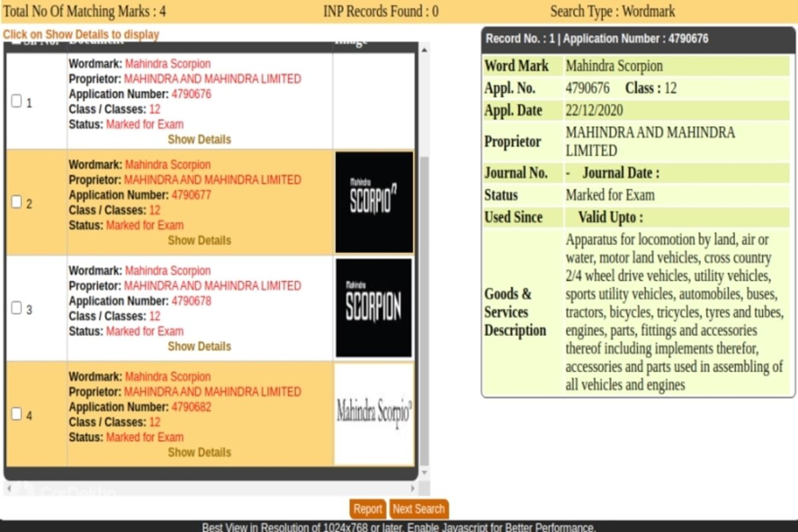
Task: Click application number 4790678 in list
Action: [x=192, y=301]
